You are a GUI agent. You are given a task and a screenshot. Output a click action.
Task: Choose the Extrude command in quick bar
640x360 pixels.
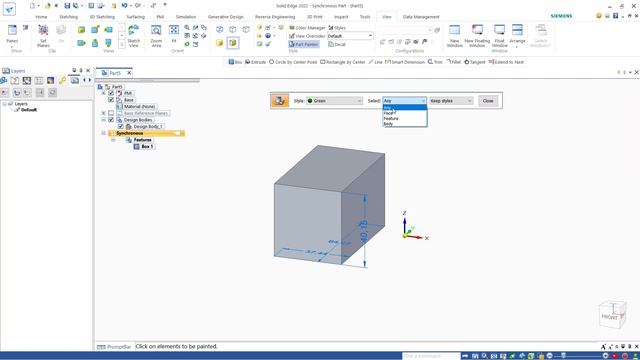(255, 62)
